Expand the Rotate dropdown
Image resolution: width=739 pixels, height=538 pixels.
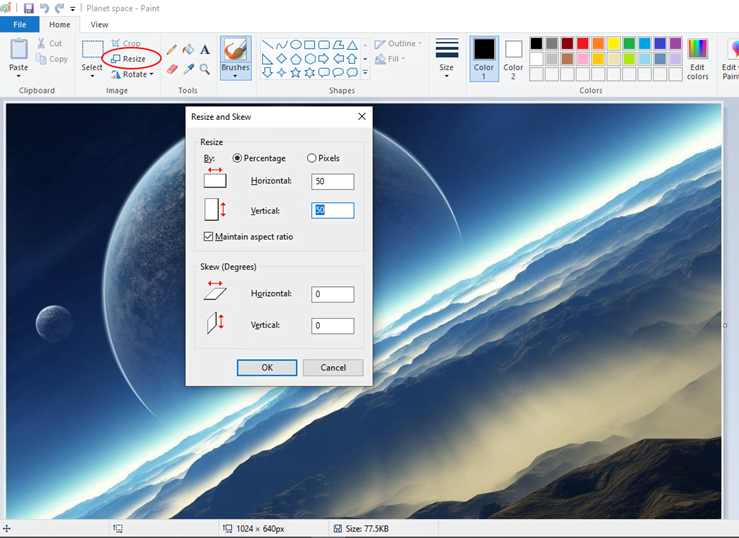(x=132, y=74)
